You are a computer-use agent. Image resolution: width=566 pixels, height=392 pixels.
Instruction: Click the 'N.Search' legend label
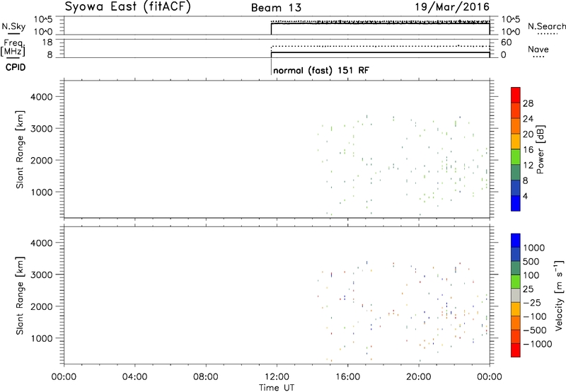(546, 26)
